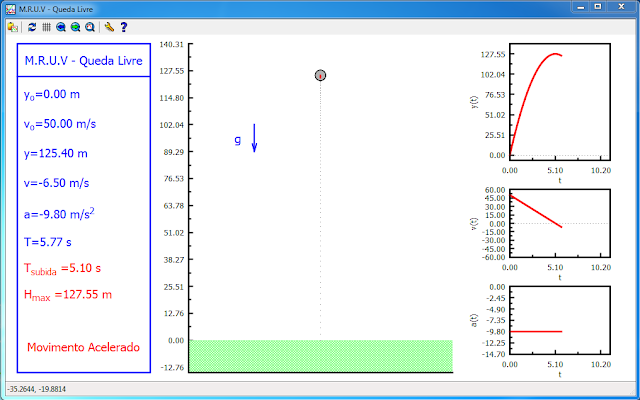Click the initial velocity value 'v0=50.00 m/s'

click(60, 124)
